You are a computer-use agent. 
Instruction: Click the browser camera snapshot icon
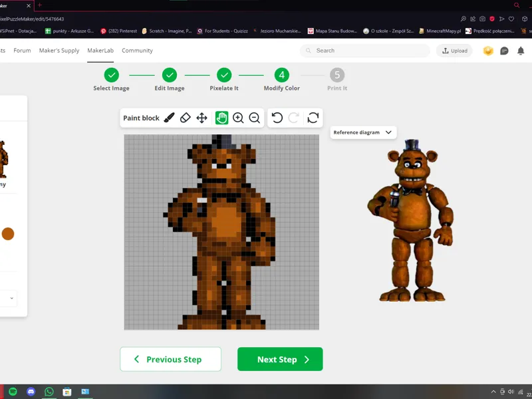[483, 19]
